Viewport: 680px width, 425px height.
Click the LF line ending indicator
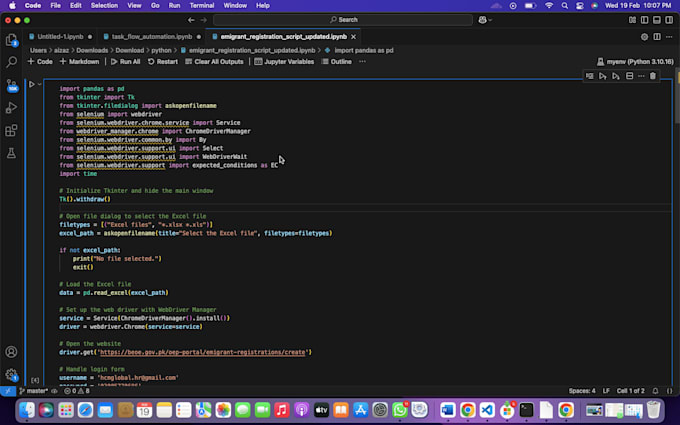606,391
